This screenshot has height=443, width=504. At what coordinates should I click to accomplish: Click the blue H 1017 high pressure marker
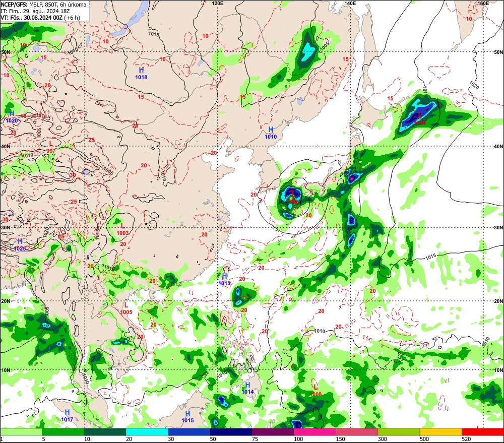coord(67,416)
